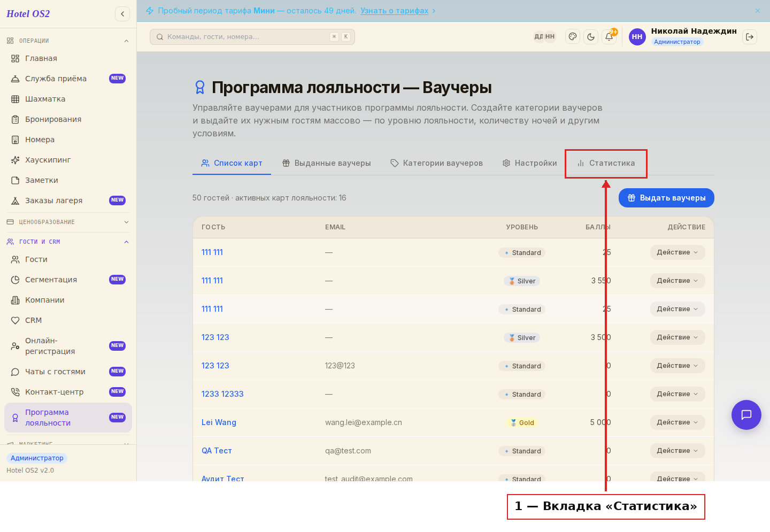
Task: Click logout icon in header
Action: 750,37
